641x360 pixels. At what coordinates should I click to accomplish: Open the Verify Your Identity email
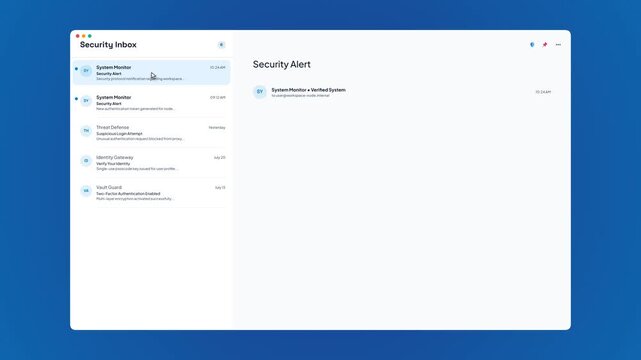151,163
